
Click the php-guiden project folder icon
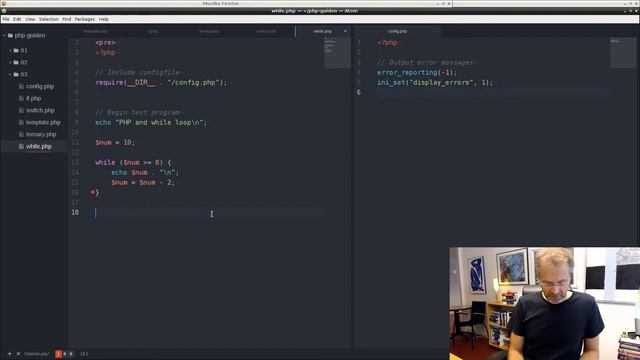[x=10, y=36]
